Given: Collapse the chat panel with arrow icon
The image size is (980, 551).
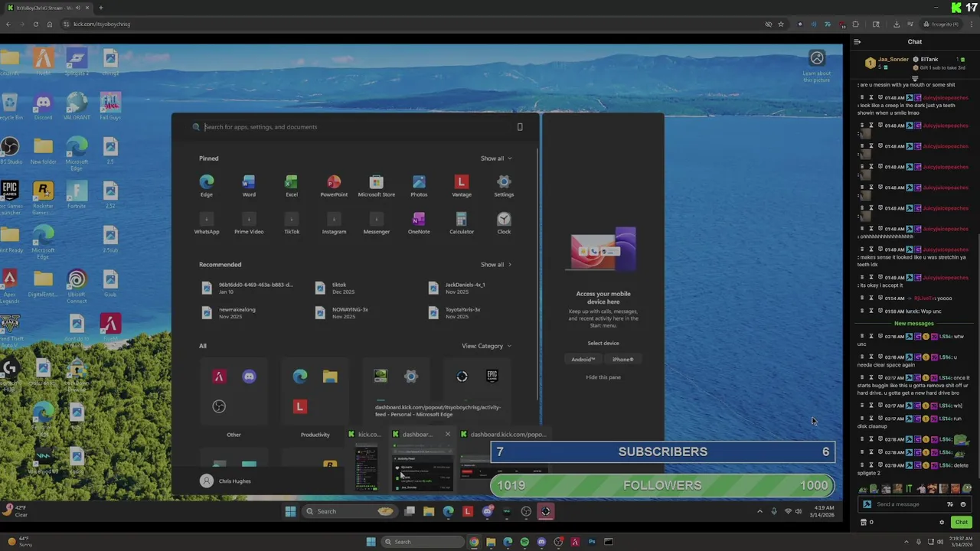Looking at the screenshot, I should (857, 42).
